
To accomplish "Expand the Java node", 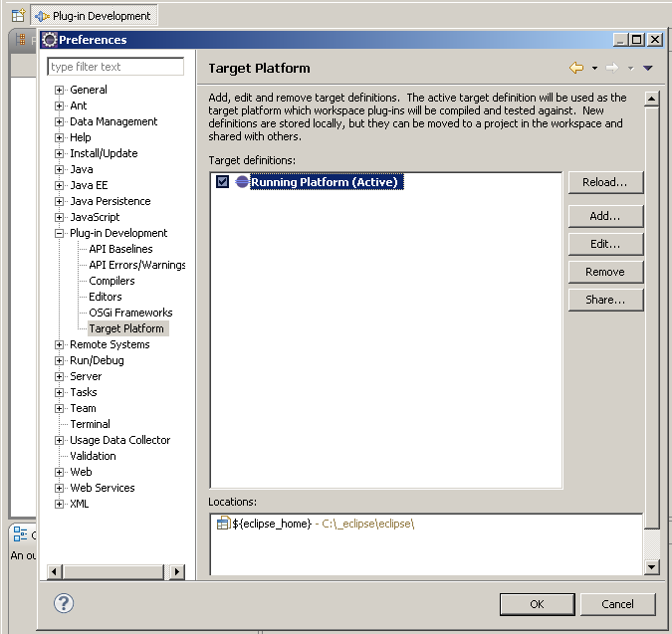I will tap(59, 169).
